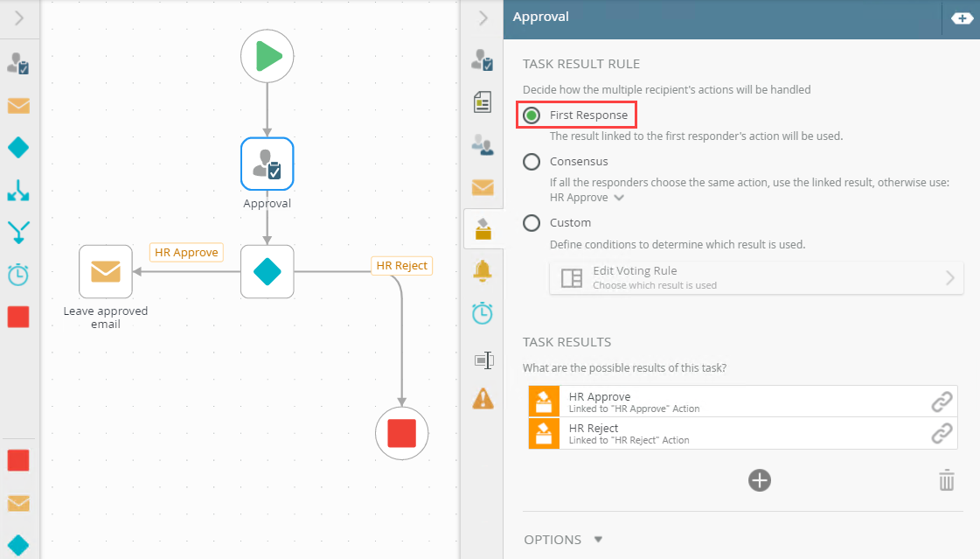Pick the timer clock tool in toolbox
Image resolution: width=980 pixels, height=559 pixels.
pos(18,275)
